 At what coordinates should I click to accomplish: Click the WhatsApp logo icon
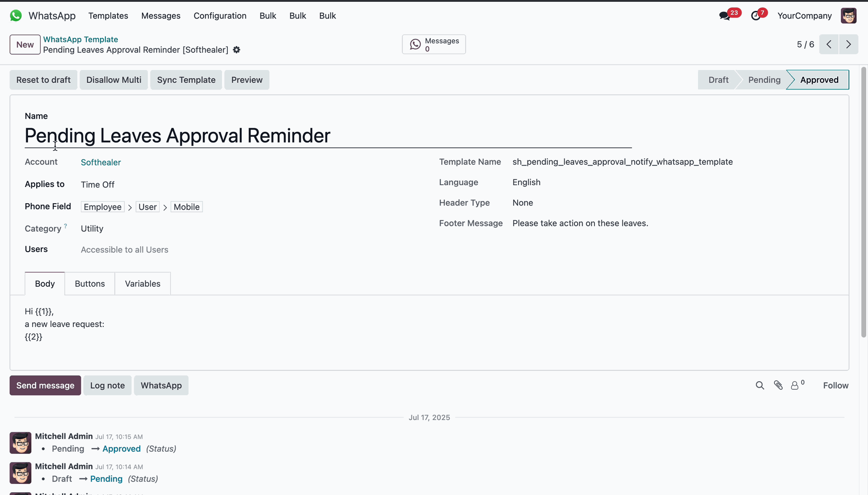16,16
